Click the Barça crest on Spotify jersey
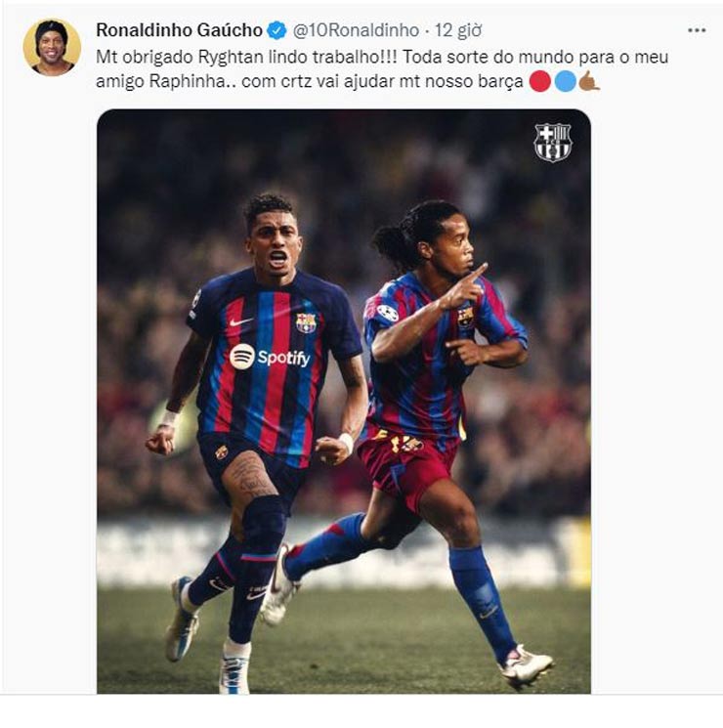Image resolution: width=723 pixels, height=728 pixels. [x=306, y=322]
